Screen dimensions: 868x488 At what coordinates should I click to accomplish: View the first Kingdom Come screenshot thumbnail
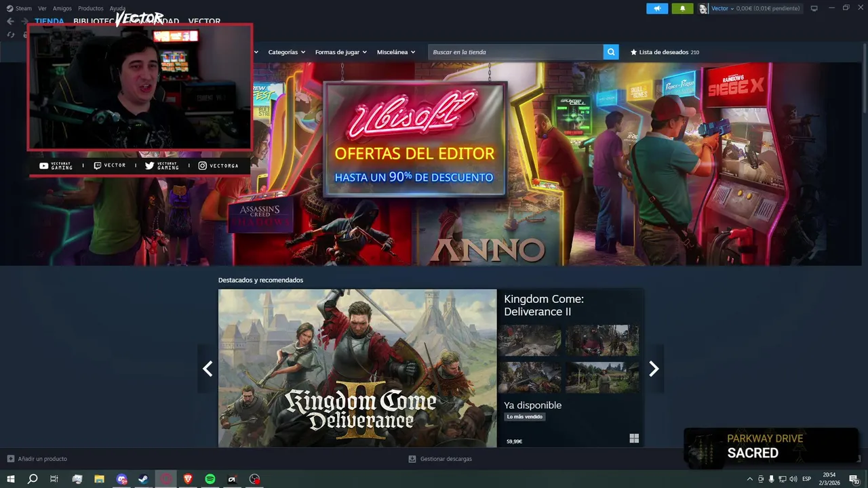530,340
